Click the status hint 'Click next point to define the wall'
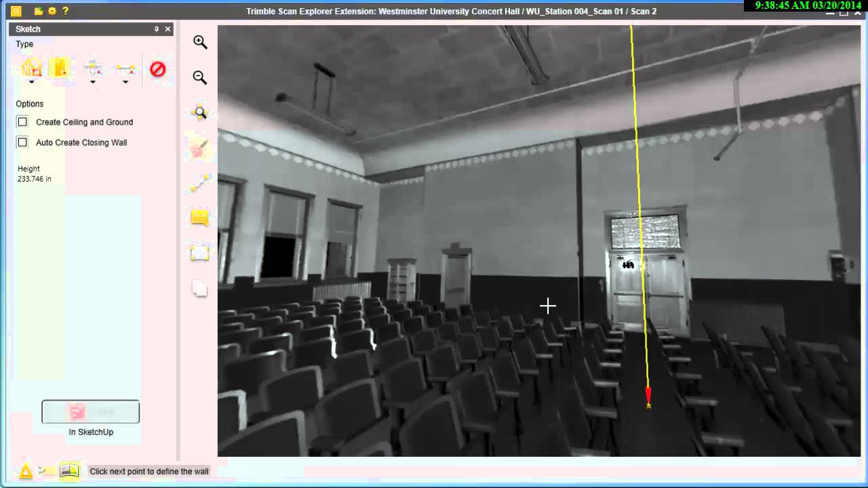This screenshot has width=868, height=488. coord(149,472)
